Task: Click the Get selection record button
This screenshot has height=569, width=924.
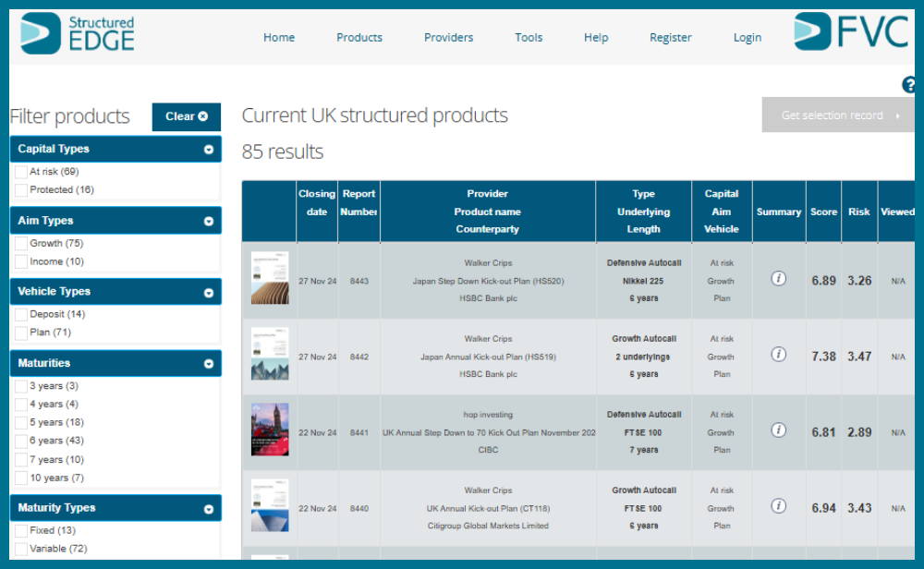Action: 837,115
